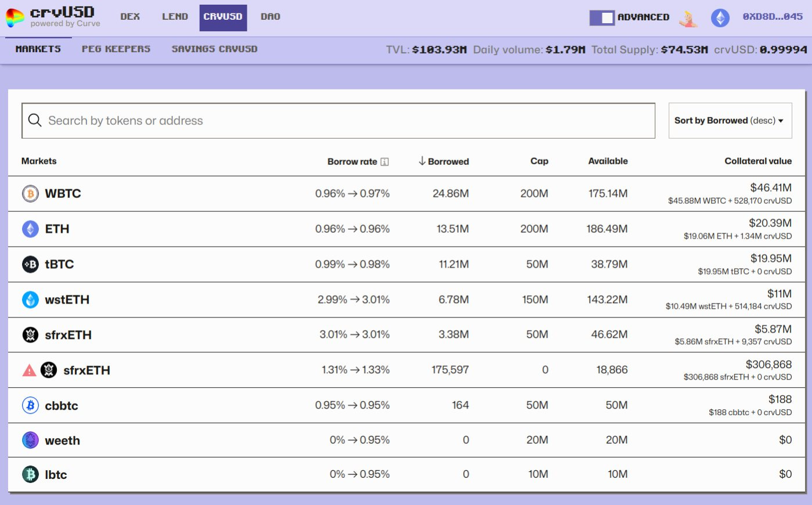Click the search magnifier icon
812x505 pixels.
[35, 120]
